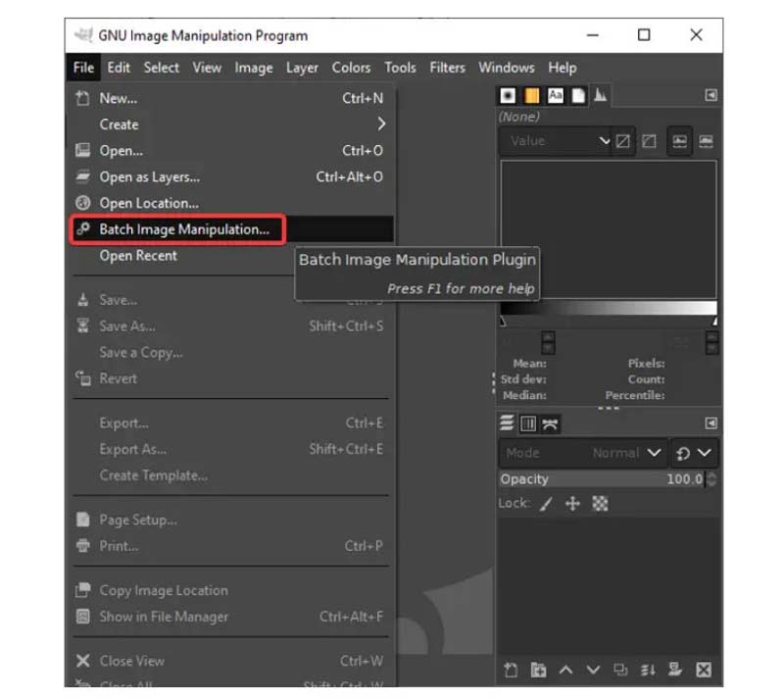Lower layer with the down arrow
Screen dimensions: 784x699
pyautogui.click(x=593, y=670)
